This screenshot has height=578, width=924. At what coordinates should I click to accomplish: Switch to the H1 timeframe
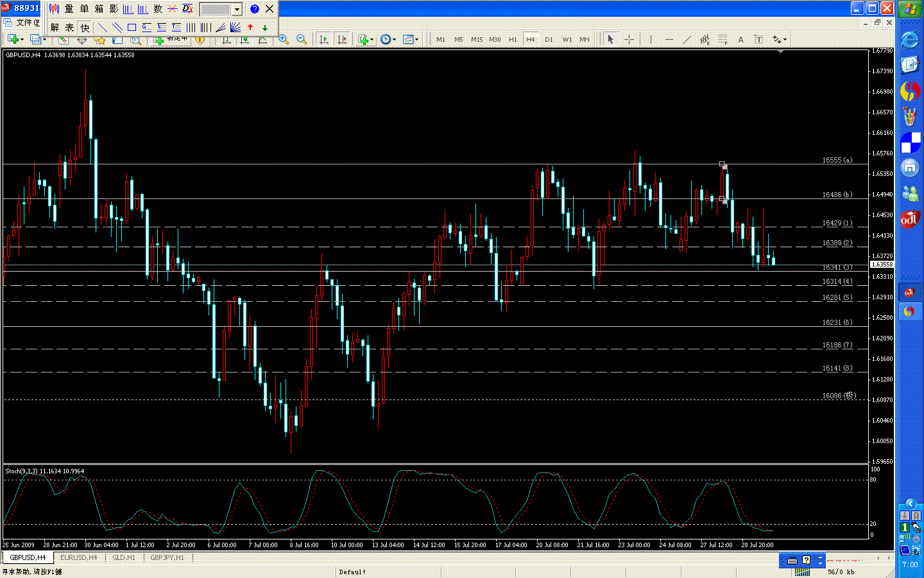point(513,39)
